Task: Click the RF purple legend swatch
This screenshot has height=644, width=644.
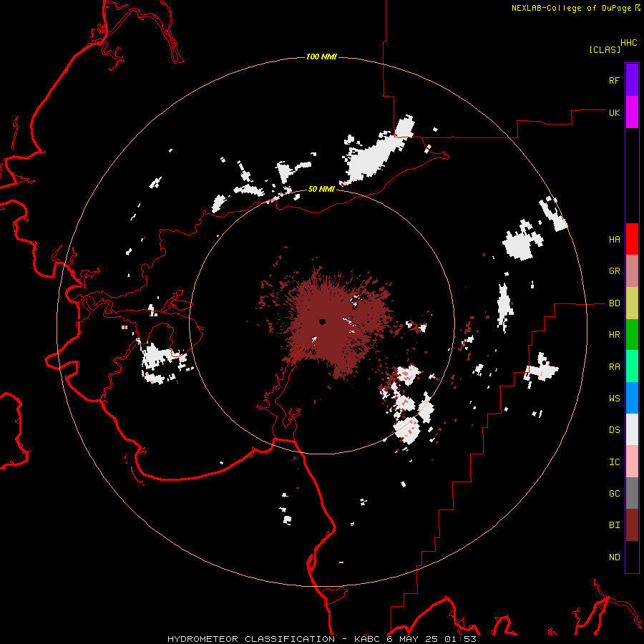Action: tap(632, 80)
